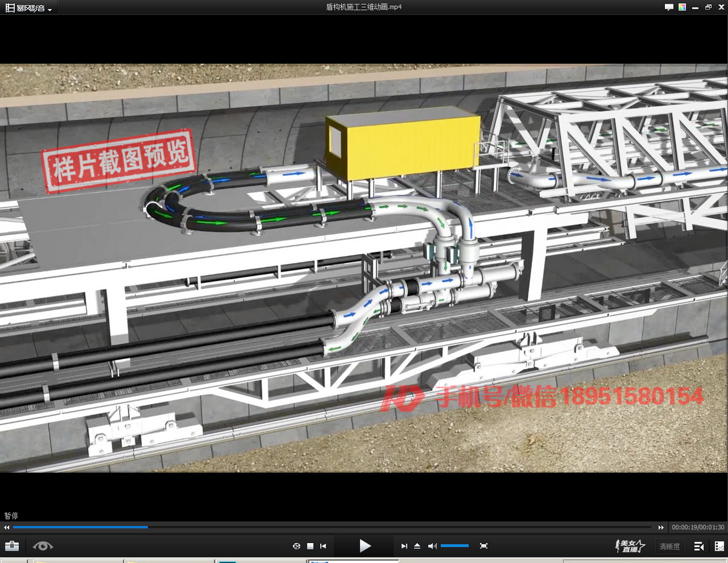728x563 pixels.
Task: Toggle the eye mode icon
Action: coord(43,546)
